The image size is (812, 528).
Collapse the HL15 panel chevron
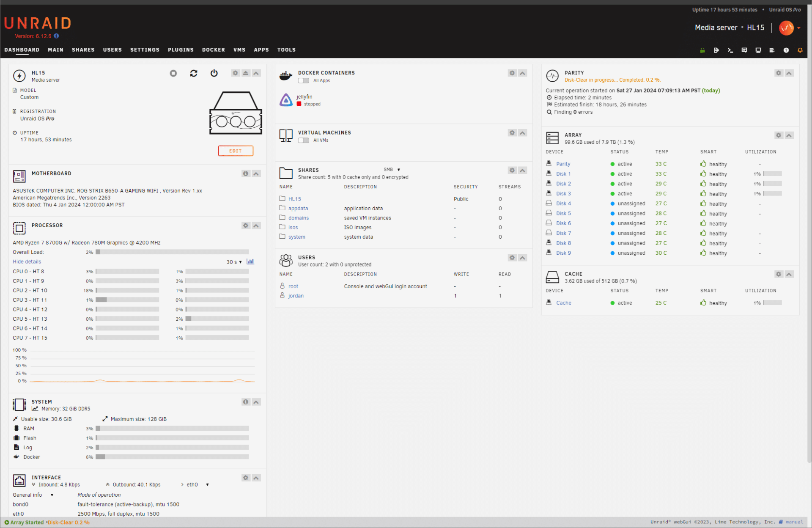click(x=256, y=73)
